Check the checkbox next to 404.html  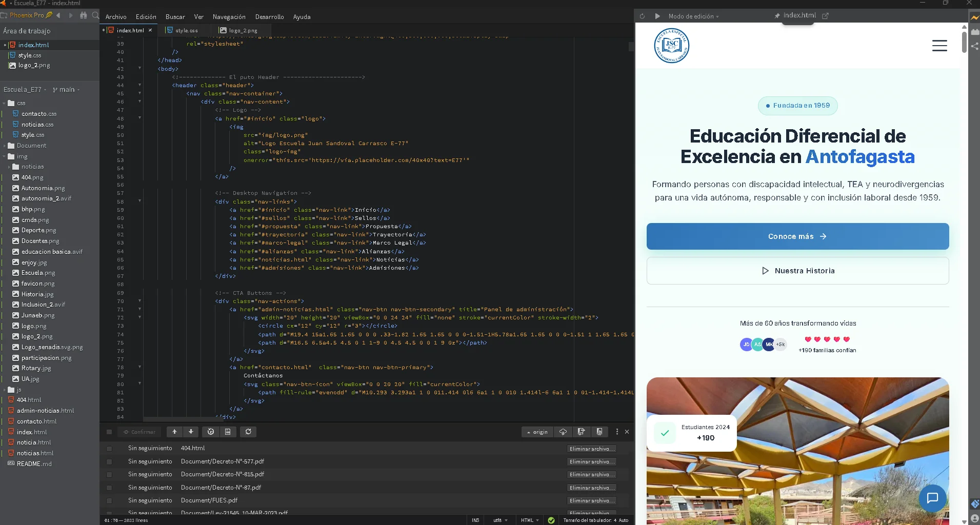tap(109, 449)
